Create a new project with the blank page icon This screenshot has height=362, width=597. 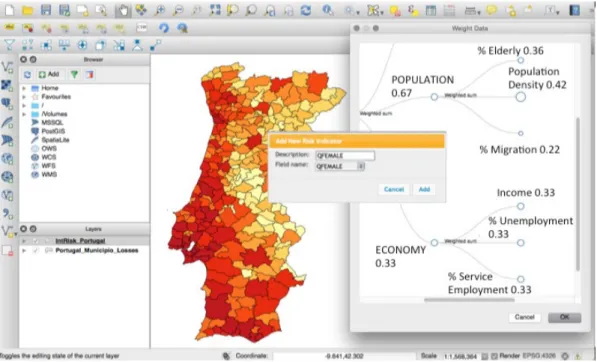[9, 10]
